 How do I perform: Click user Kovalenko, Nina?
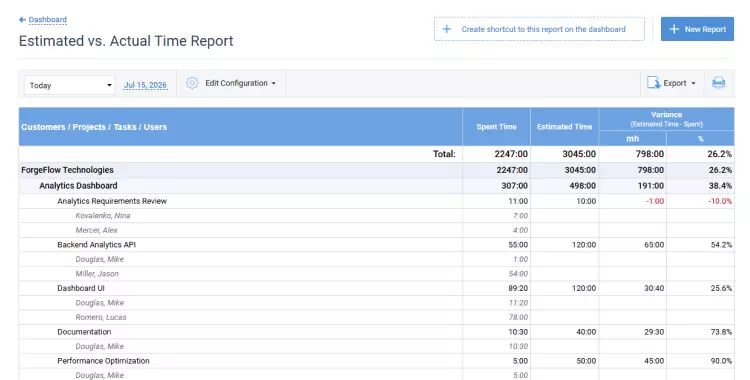103,216
